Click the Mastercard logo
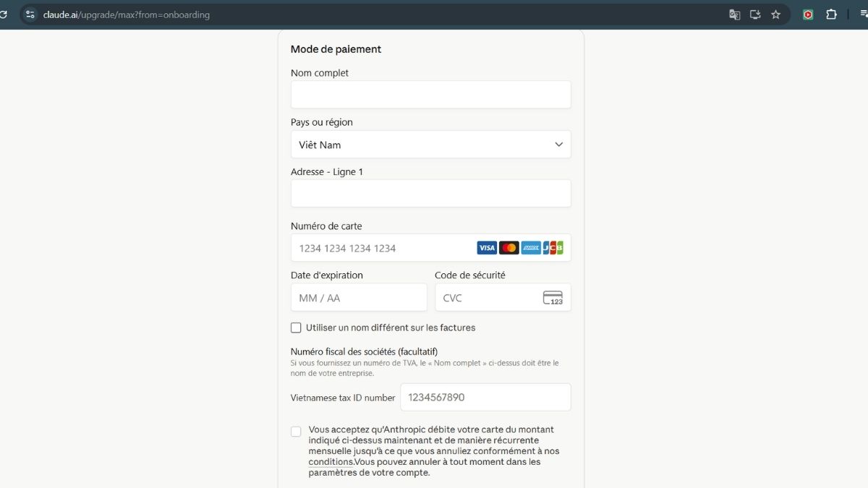 coord(509,248)
